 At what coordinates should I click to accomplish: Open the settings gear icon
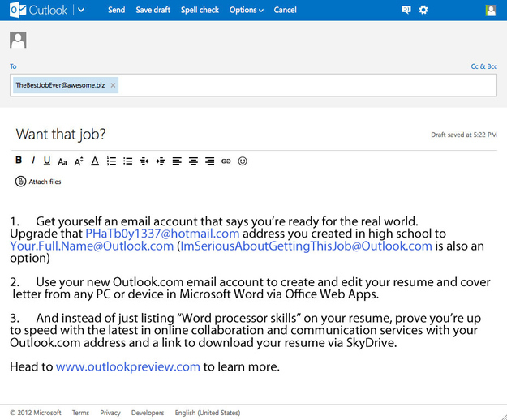423,10
